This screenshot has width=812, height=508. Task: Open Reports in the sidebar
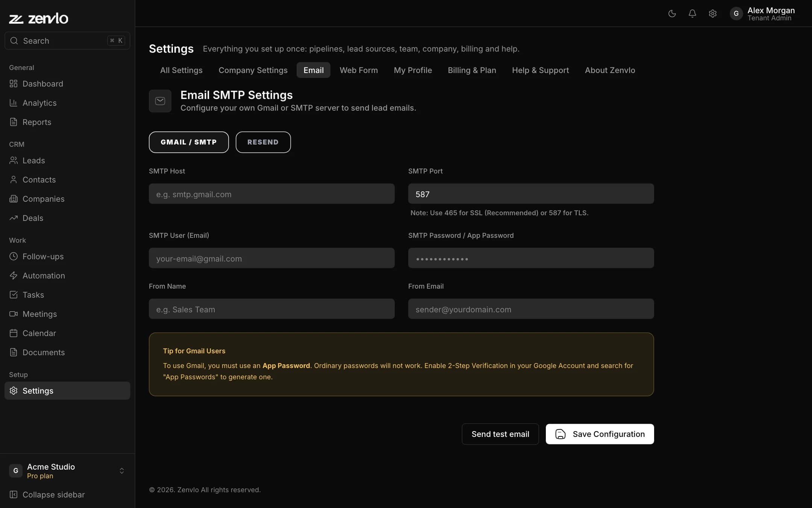click(x=67, y=122)
